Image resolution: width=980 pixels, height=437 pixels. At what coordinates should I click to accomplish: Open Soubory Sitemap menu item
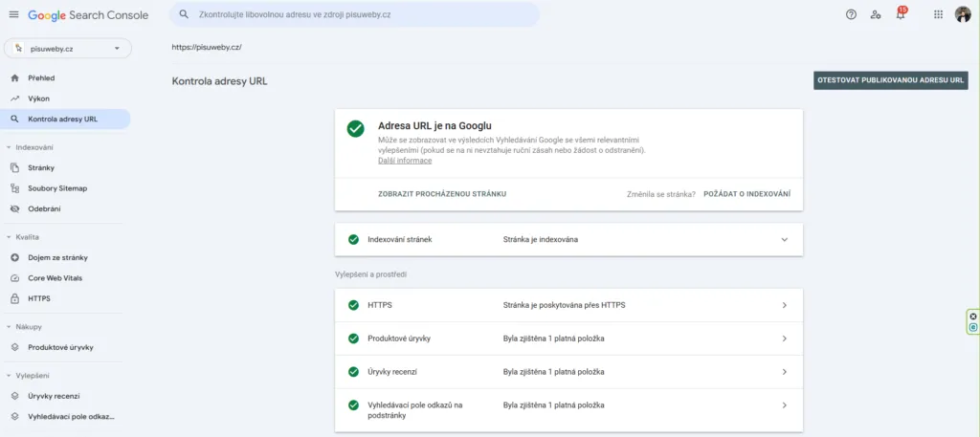(x=65, y=188)
